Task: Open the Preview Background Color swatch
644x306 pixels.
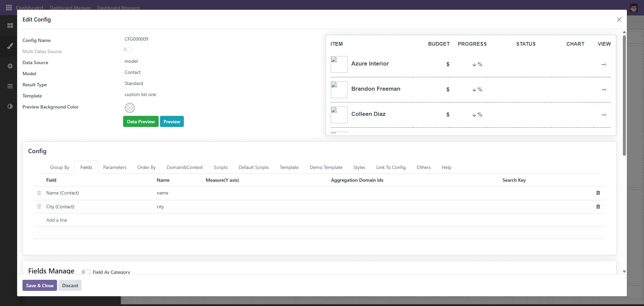Action: click(130, 108)
